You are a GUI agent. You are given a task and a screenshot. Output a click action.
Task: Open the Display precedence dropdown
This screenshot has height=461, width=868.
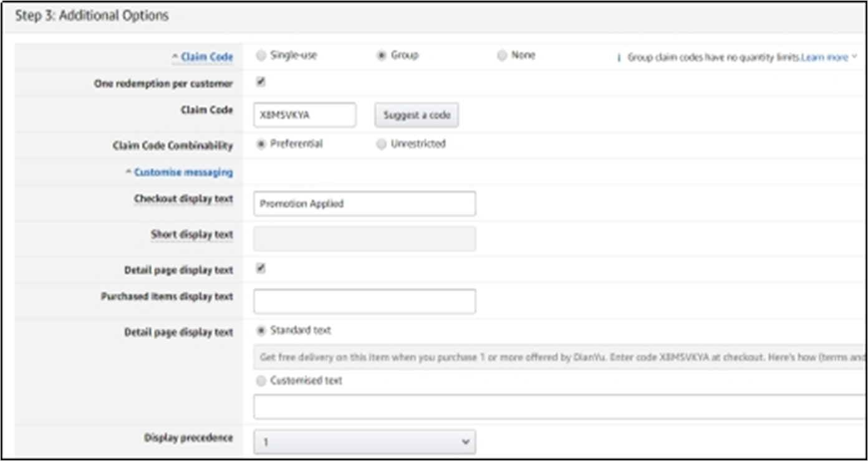[364, 442]
